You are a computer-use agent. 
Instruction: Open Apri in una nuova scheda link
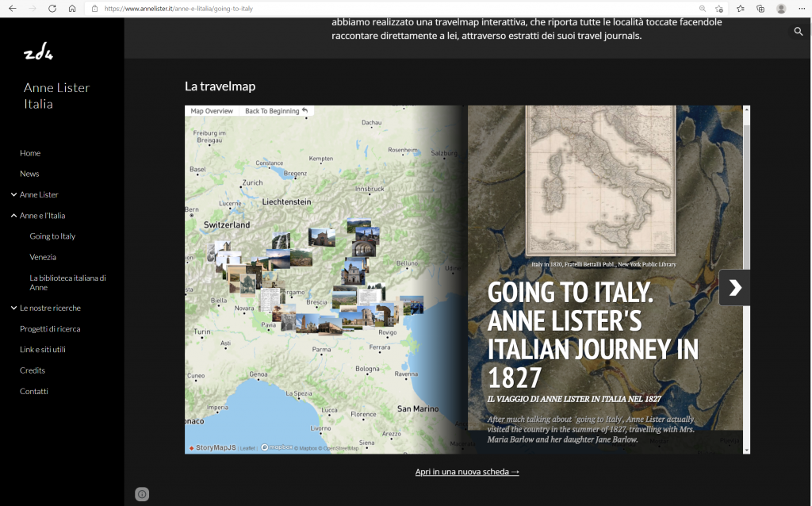point(467,472)
